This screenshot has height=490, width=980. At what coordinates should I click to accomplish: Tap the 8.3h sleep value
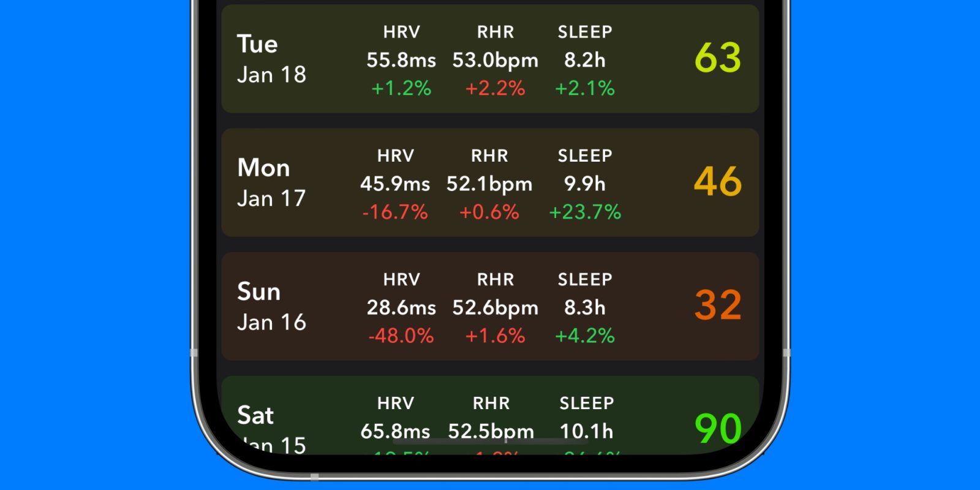tap(584, 307)
